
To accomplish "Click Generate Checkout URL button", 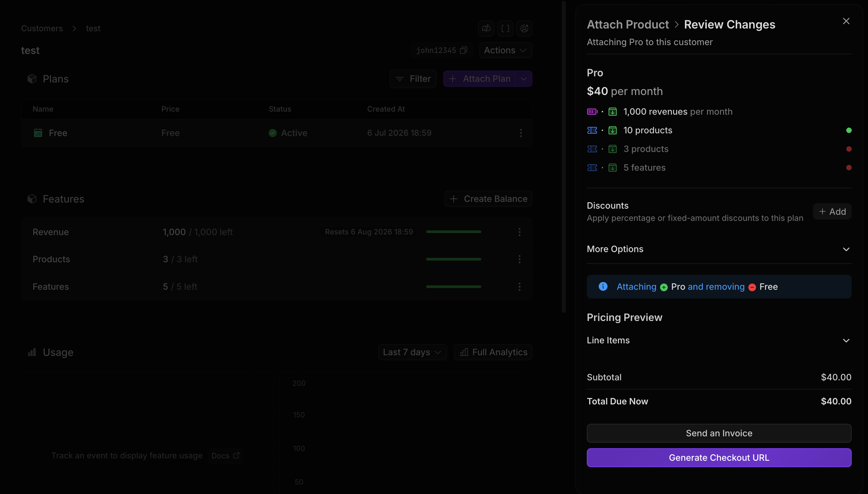I will coord(719,458).
